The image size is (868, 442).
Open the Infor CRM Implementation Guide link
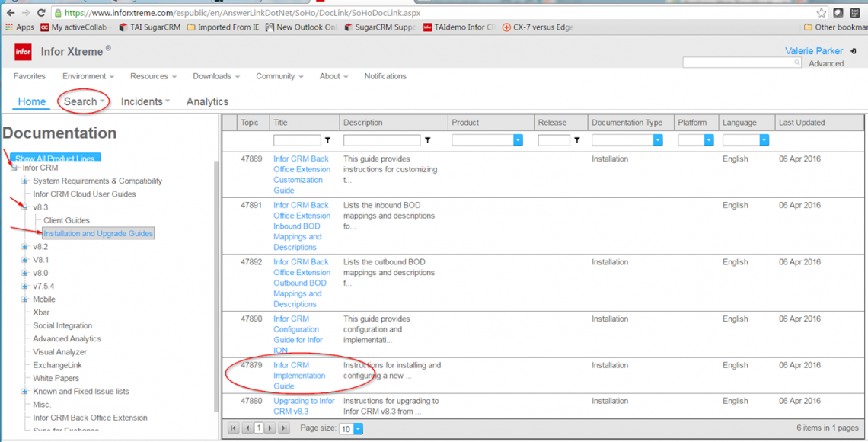tap(298, 376)
